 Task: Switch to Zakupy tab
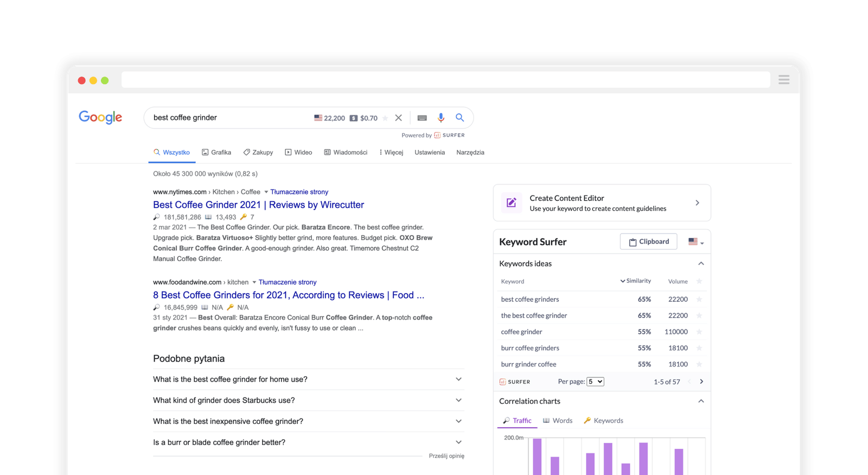(258, 153)
